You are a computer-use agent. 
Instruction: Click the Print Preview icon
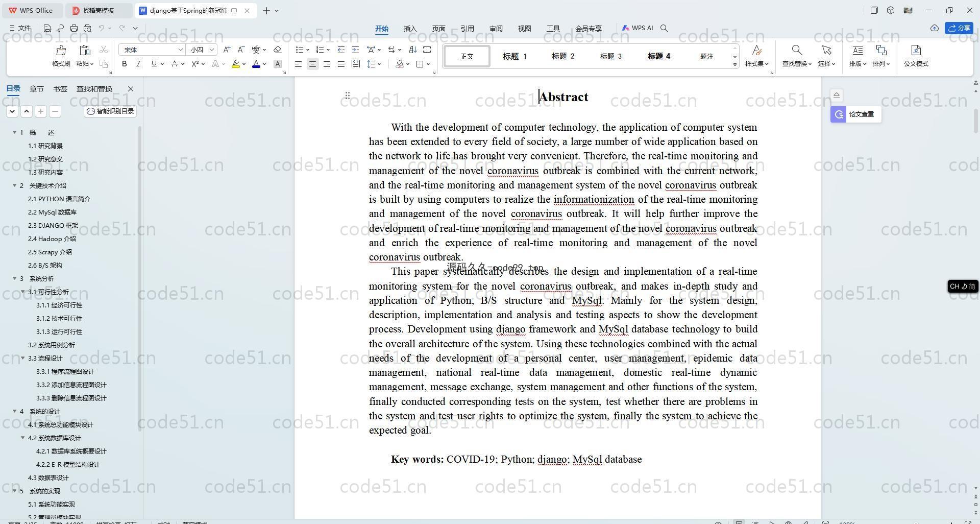87,28
